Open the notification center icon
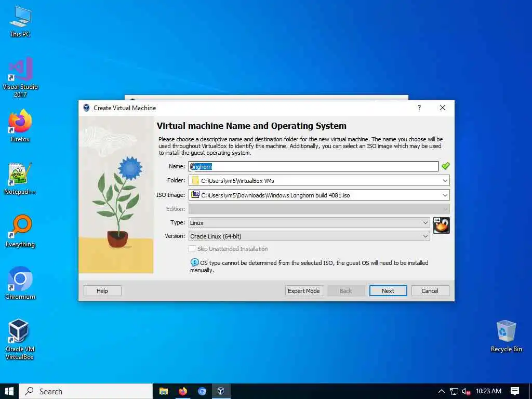Viewport: 532px width, 399px height. [515, 391]
